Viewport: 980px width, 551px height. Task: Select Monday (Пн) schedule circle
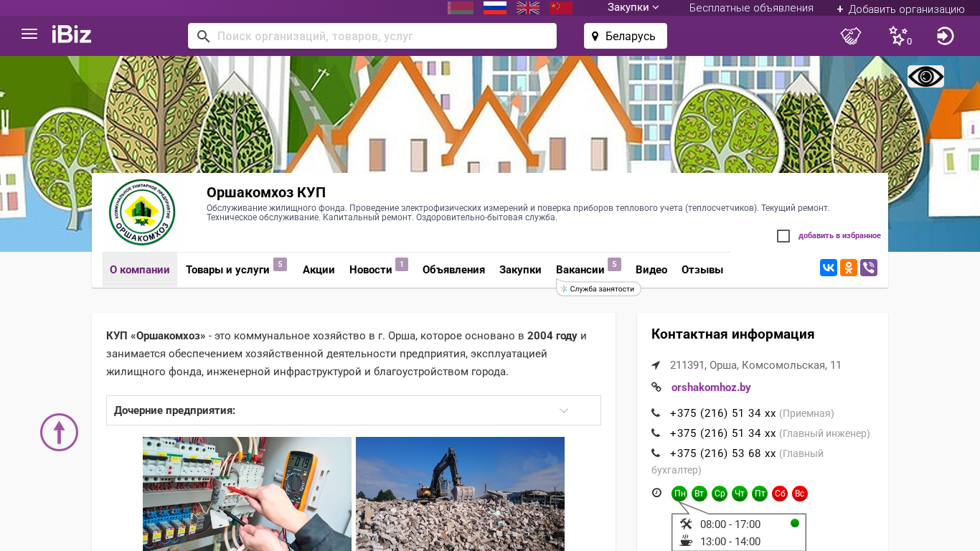pyautogui.click(x=679, y=494)
